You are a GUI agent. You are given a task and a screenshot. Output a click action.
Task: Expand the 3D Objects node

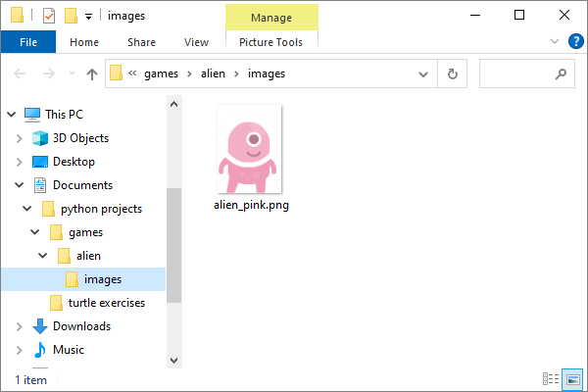click(x=20, y=138)
